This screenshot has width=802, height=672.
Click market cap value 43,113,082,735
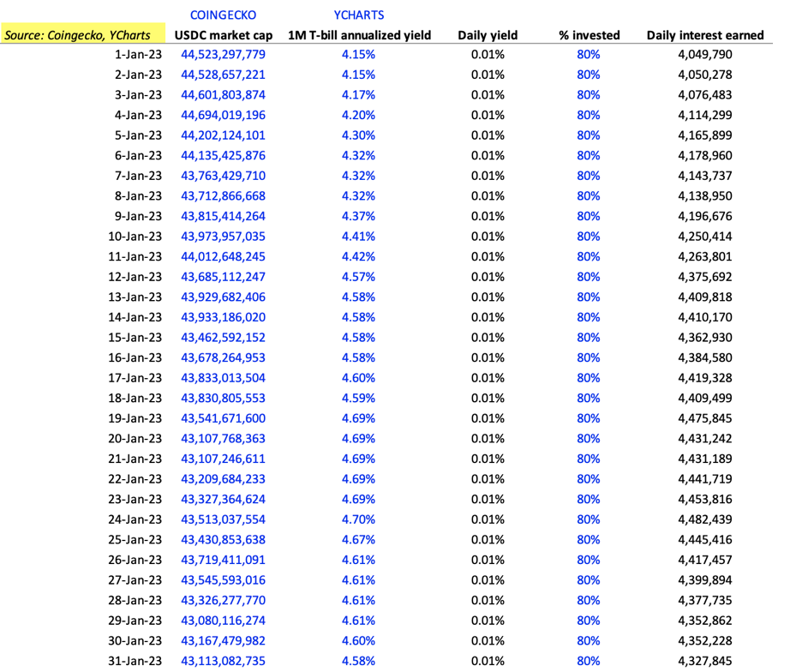click(x=223, y=661)
